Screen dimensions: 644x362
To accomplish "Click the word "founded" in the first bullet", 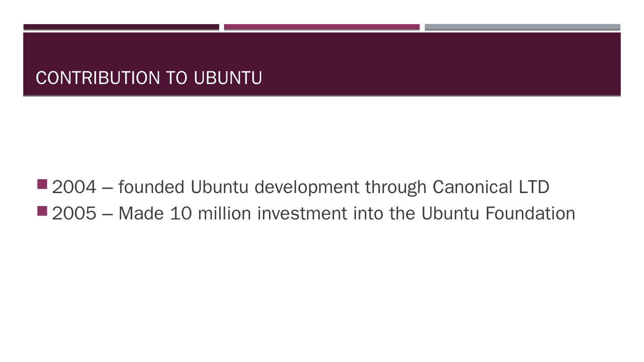I will point(152,187).
